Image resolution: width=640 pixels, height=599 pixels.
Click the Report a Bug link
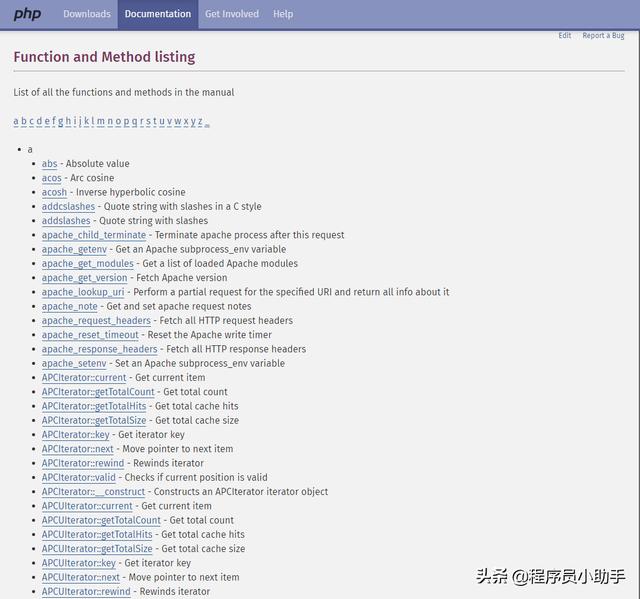click(x=603, y=36)
